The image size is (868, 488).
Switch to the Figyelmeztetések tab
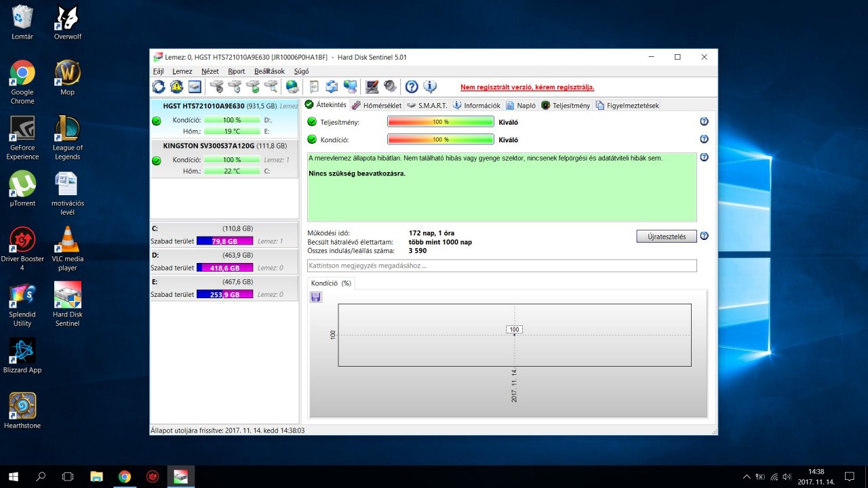(x=627, y=106)
